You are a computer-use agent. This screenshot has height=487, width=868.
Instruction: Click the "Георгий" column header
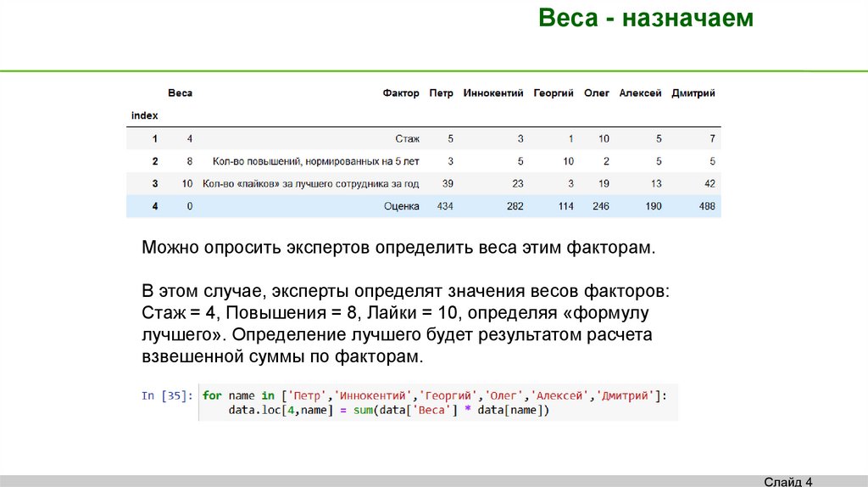click(554, 93)
